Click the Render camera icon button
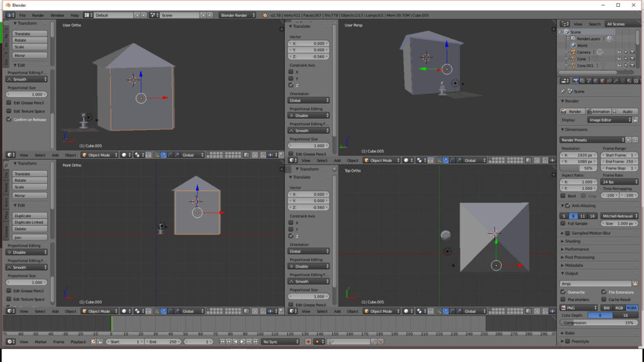This screenshot has width=644, height=362. [x=573, y=111]
